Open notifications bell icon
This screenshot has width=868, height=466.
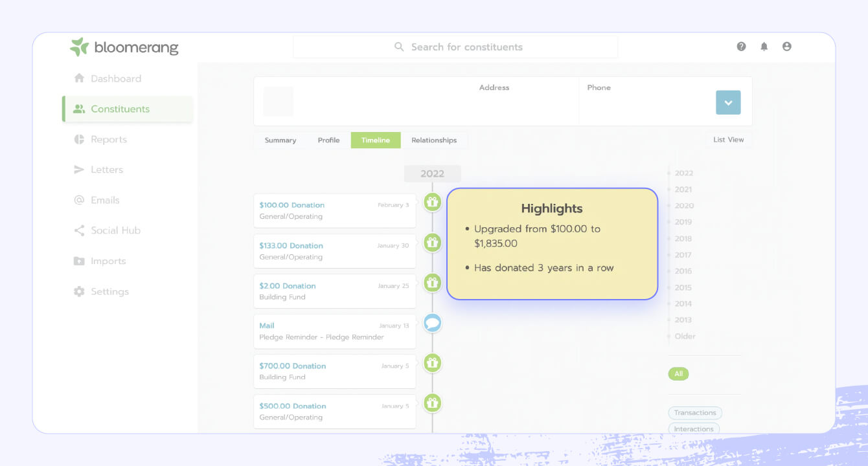point(764,47)
